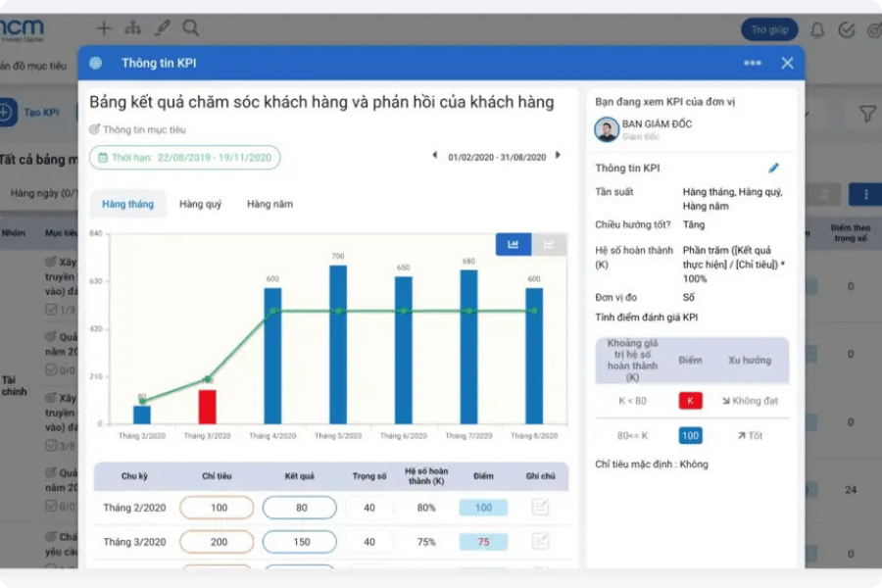The width and height of the screenshot is (882, 588).
Task: Switch to the Hàng quý tab
Action: 200,204
